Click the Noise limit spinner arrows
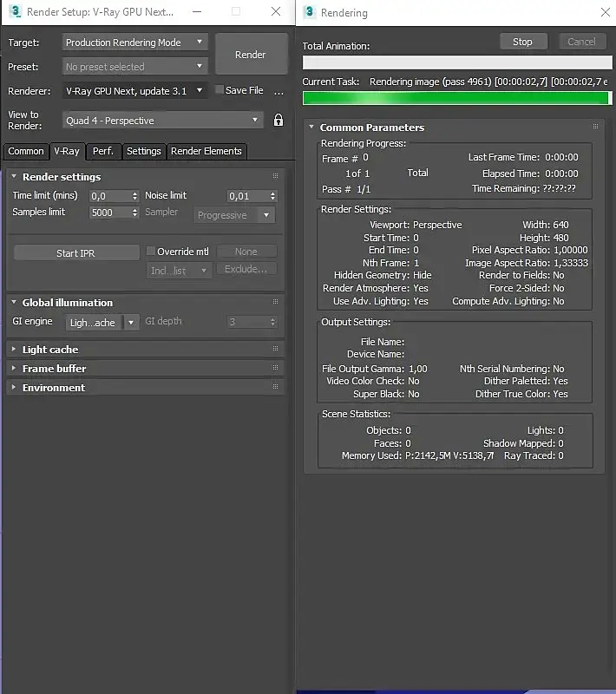Viewport: 616px width, 694px height. click(272, 196)
